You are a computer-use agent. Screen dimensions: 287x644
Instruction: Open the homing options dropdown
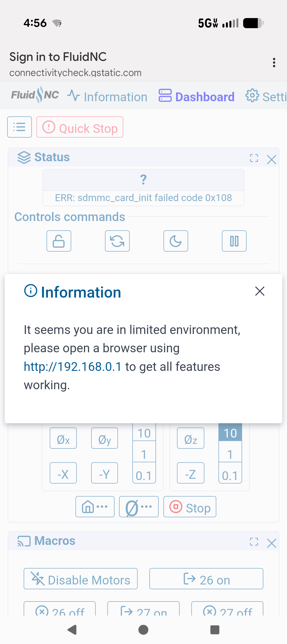click(x=95, y=507)
